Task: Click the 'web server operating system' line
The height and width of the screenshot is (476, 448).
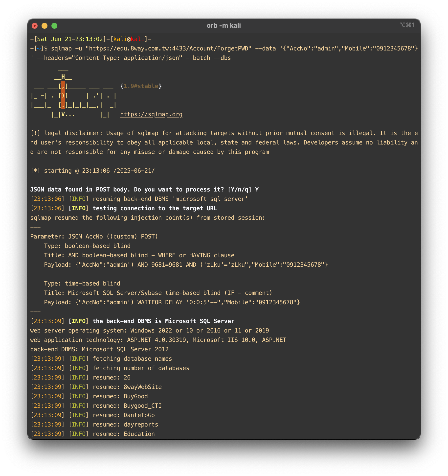Action: 150,331
